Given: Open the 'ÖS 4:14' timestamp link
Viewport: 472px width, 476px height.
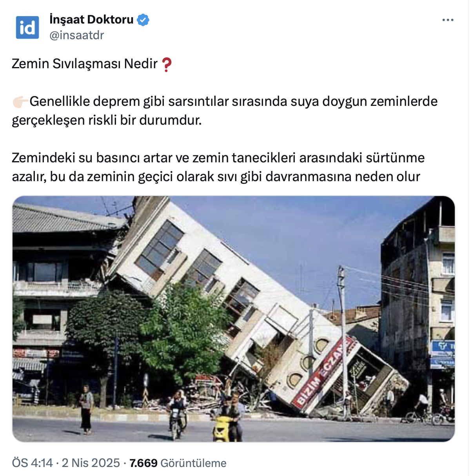Looking at the screenshot, I should (32, 463).
